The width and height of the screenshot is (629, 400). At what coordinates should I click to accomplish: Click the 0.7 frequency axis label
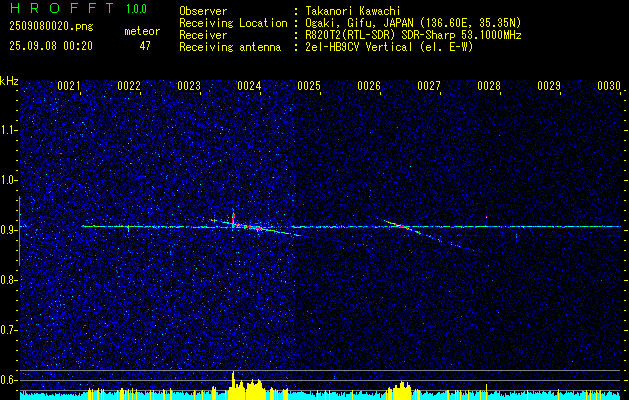pyautogui.click(x=8, y=330)
